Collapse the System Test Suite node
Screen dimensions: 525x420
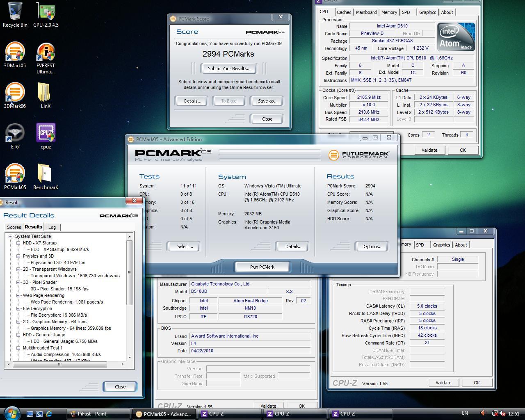click(x=10, y=236)
